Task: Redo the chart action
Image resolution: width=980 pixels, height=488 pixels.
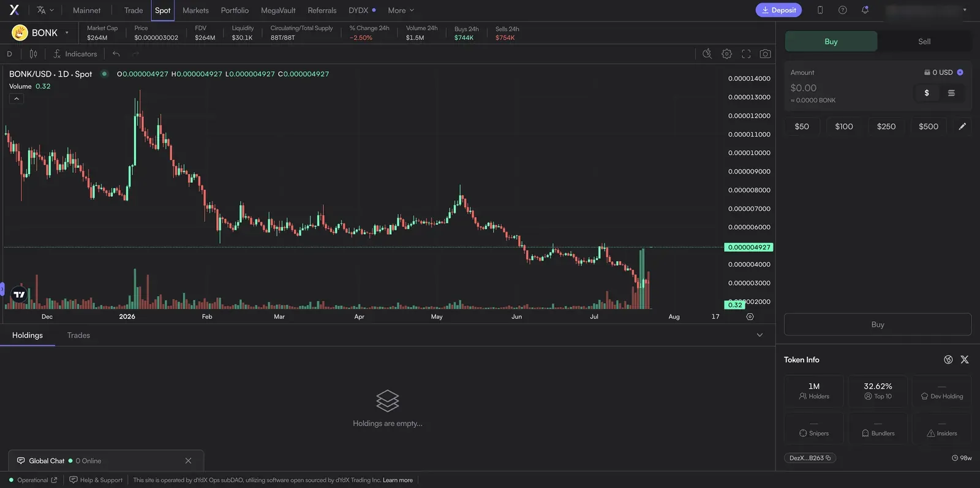Action: coord(136,54)
